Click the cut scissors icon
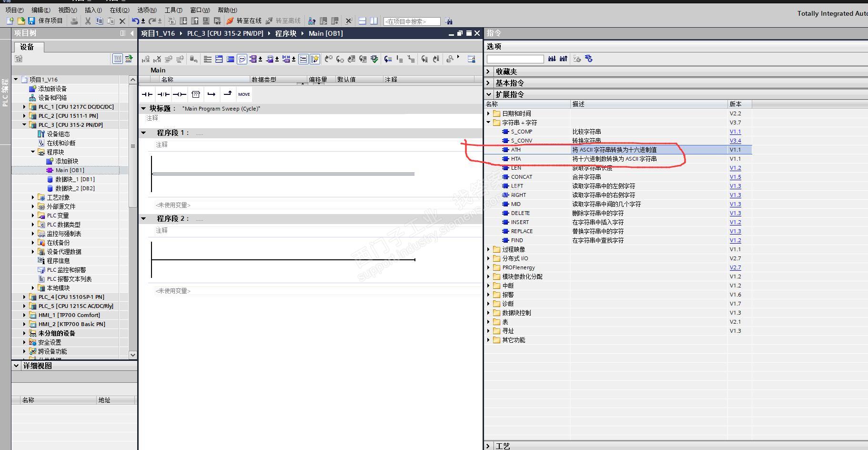Viewport: 868px width, 450px height. 88,21
